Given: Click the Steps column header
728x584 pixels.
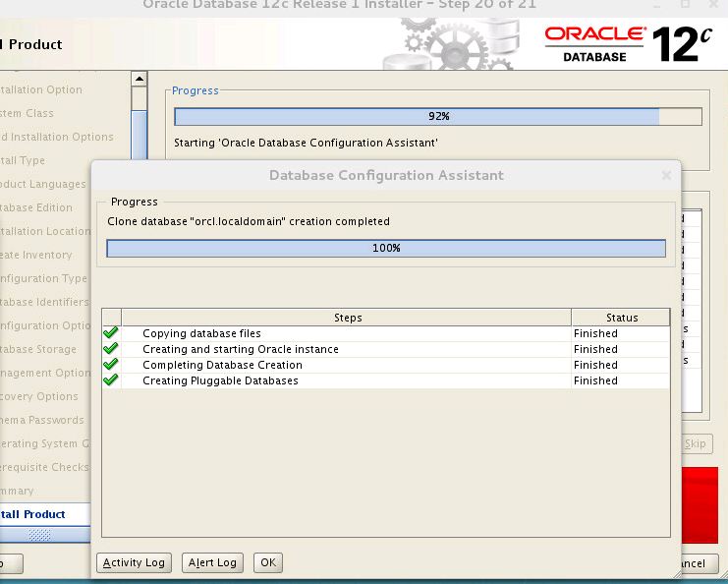Looking at the screenshot, I should click(x=347, y=318).
